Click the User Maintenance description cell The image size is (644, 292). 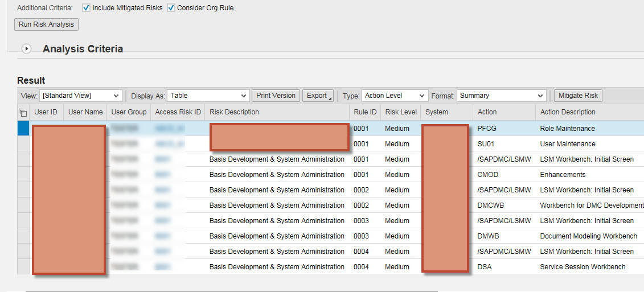(590, 144)
